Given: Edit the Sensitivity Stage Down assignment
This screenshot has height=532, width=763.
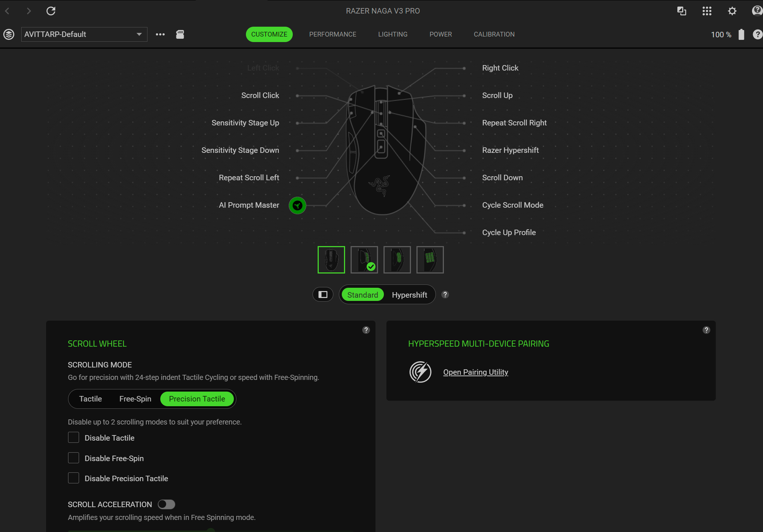Looking at the screenshot, I should click(x=240, y=150).
